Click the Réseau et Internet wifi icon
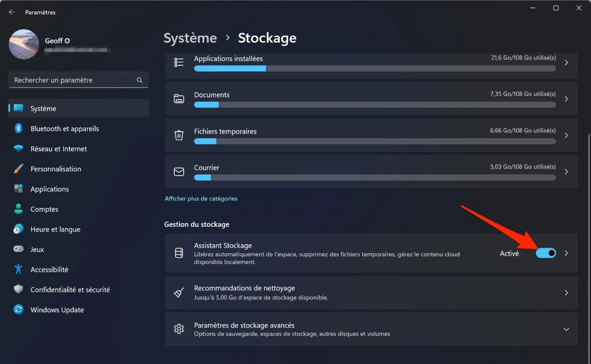591x364 pixels. pyautogui.click(x=18, y=149)
